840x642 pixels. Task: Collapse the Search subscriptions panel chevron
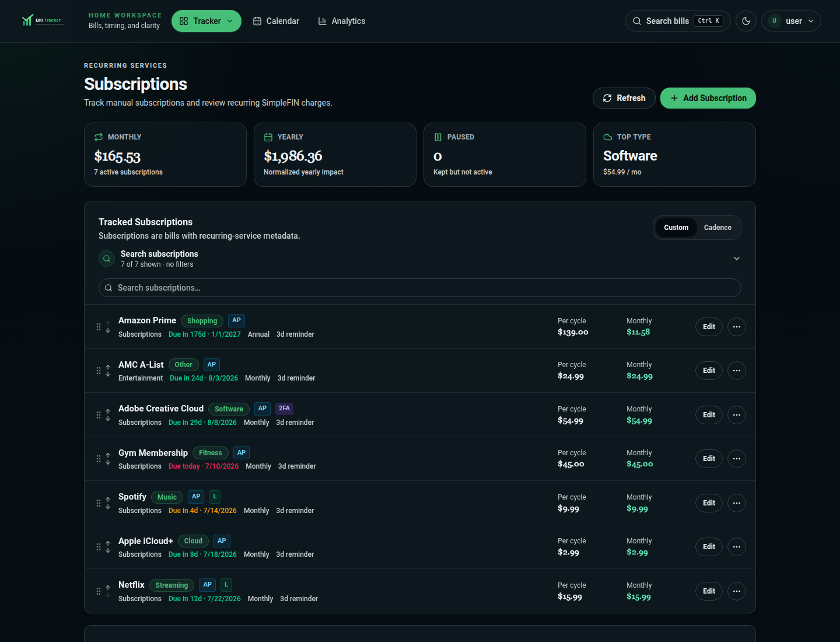point(737,259)
